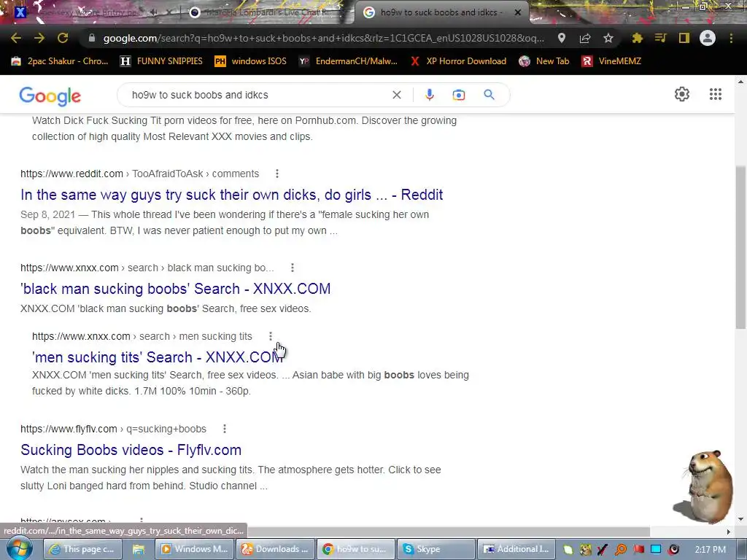Click the magnifier system tray icon
The height and width of the screenshot is (560, 747).
[621, 550]
